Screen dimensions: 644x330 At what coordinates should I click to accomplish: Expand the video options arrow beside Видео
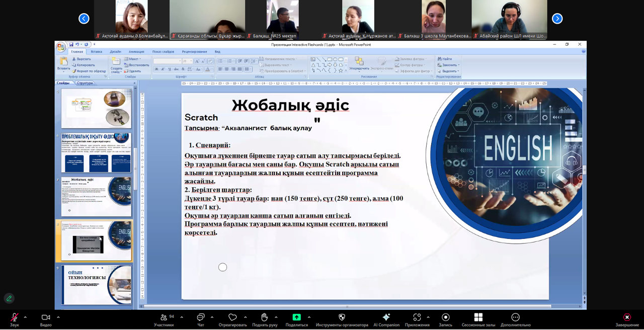tap(58, 317)
